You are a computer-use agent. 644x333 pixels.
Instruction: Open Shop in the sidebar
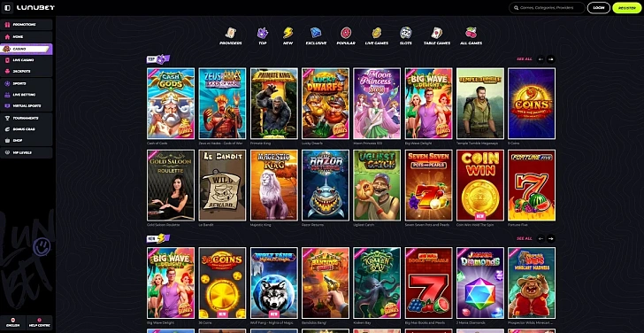click(27, 140)
